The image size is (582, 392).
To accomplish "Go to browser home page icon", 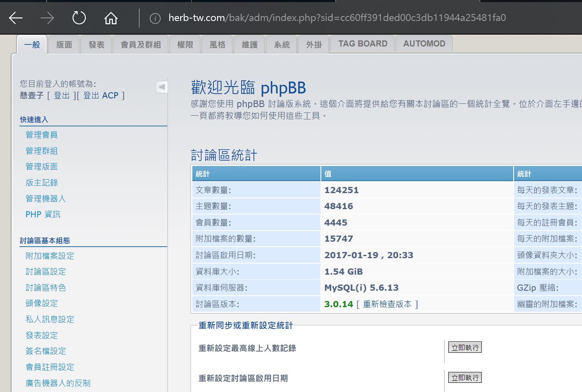I will [110, 18].
